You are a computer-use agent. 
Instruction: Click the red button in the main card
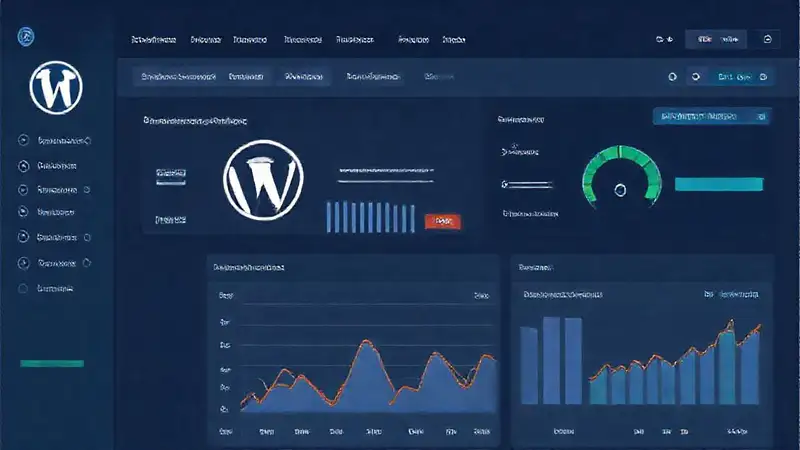442,221
